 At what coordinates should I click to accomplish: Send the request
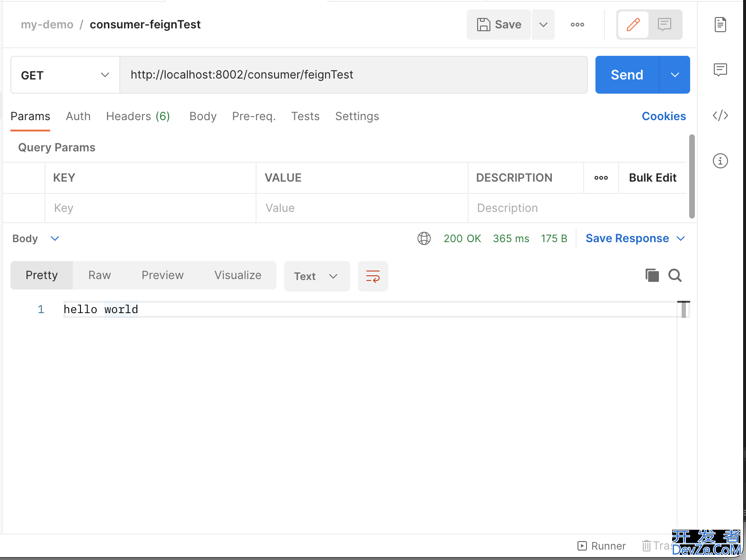pyautogui.click(x=627, y=75)
